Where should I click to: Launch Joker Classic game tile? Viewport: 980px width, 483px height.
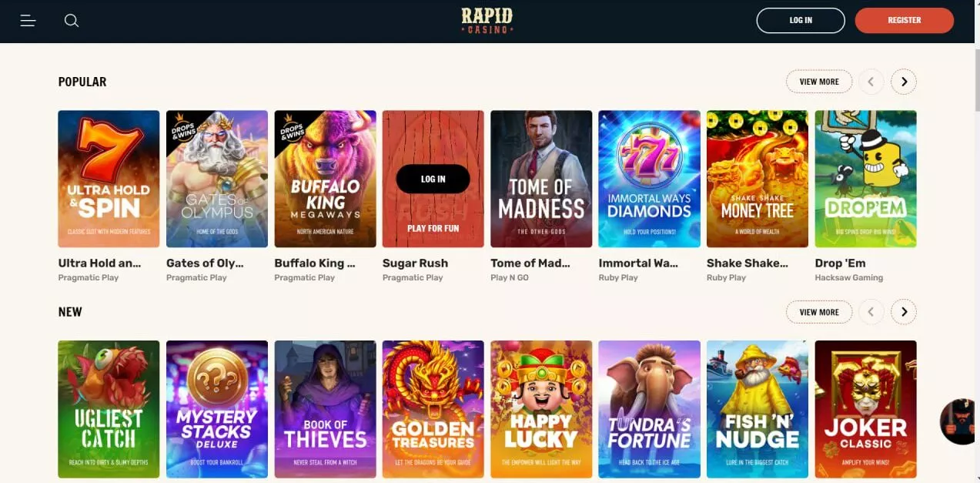pos(865,410)
